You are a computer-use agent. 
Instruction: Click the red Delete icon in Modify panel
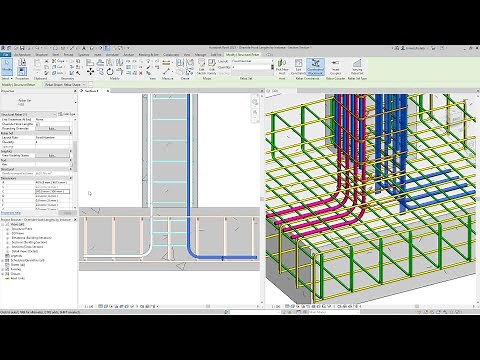coord(141,73)
